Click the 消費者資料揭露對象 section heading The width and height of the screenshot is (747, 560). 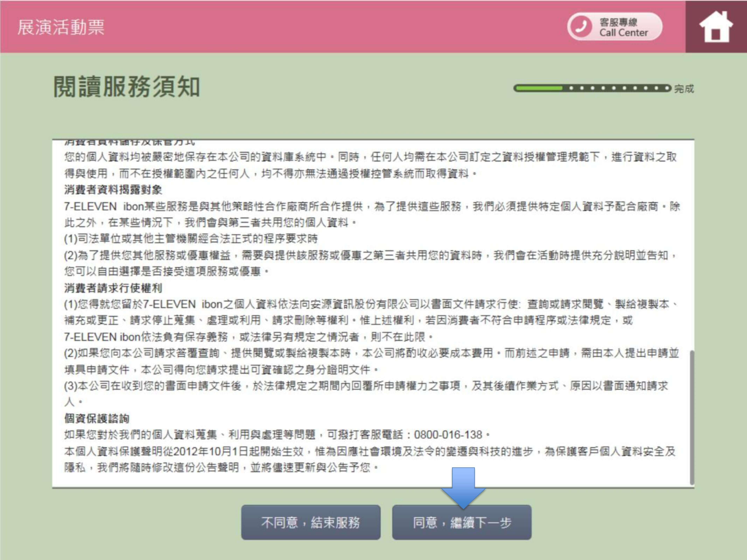click(113, 190)
